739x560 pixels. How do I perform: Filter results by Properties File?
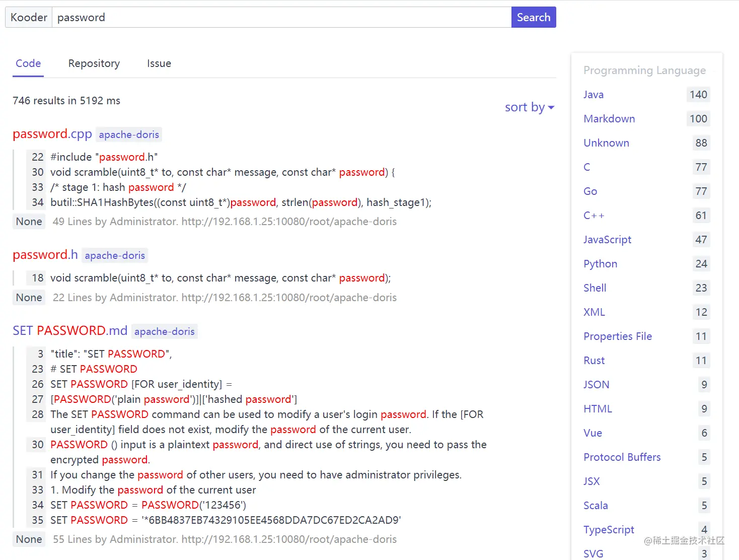[x=618, y=336]
